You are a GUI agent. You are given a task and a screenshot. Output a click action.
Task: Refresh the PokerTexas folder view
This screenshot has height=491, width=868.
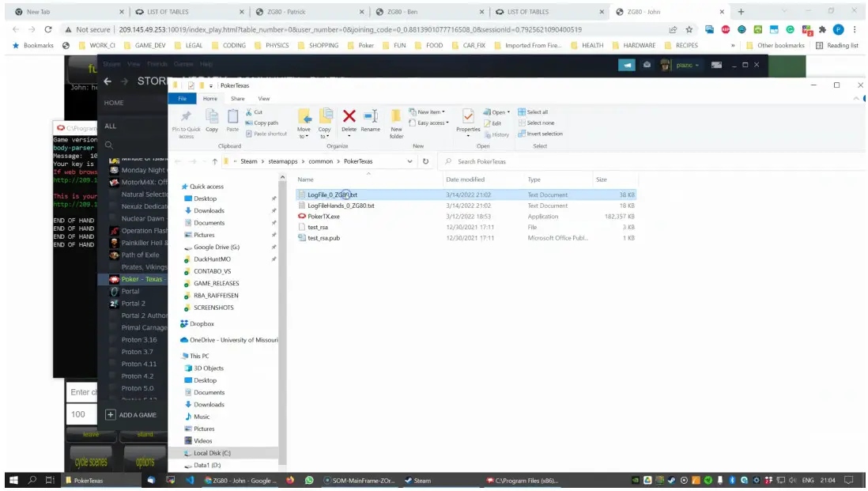[426, 161]
